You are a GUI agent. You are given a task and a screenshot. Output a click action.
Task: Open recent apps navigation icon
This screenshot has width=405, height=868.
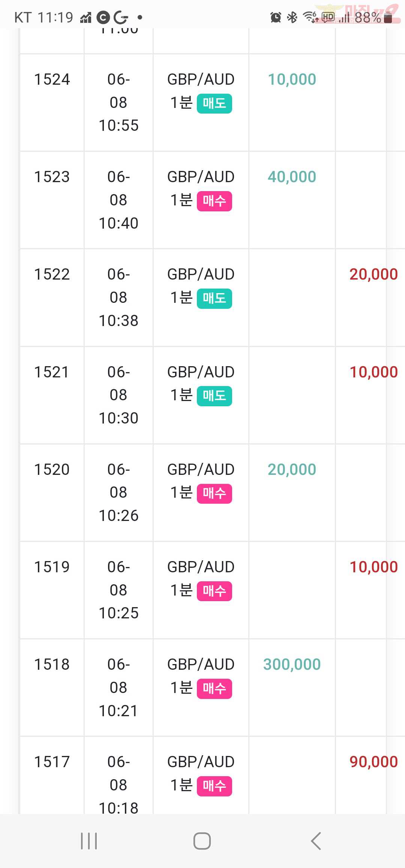click(x=89, y=841)
